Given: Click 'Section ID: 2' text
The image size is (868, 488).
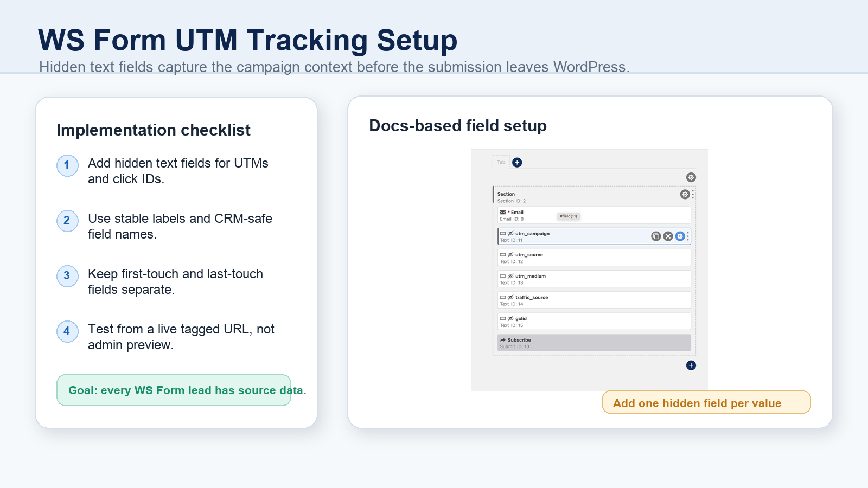Looking at the screenshot, I should (512, 201).
